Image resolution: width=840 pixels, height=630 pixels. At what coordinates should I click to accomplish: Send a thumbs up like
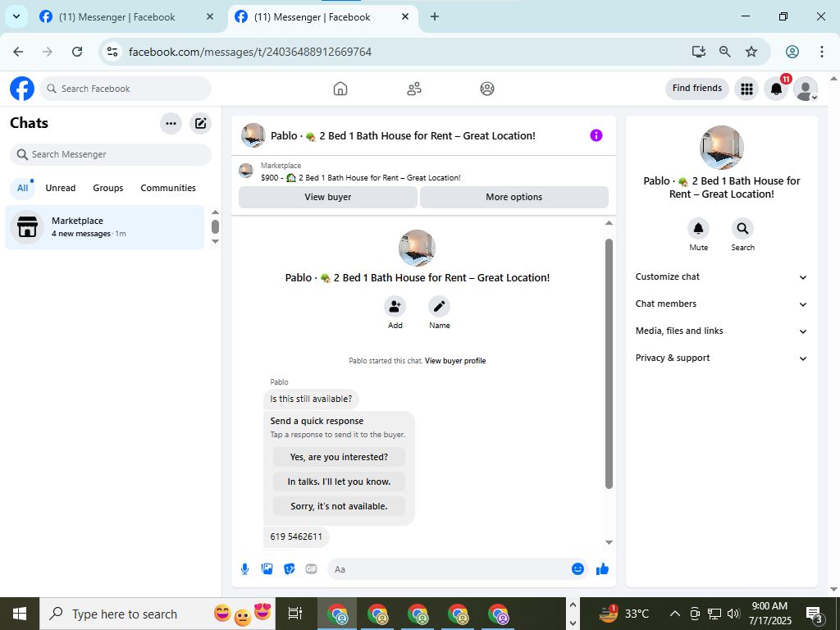pos(603,569)
